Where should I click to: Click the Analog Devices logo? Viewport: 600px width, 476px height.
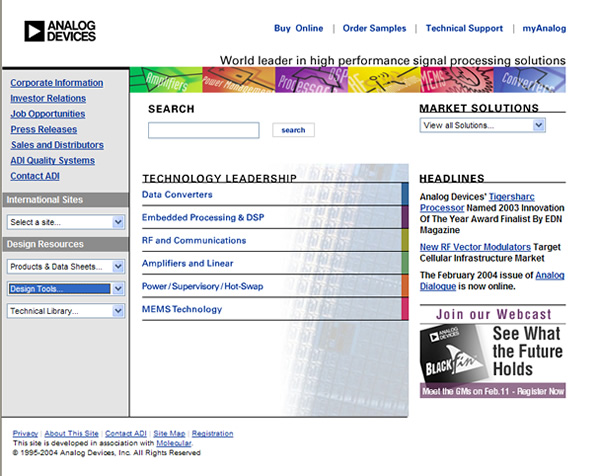60,31
